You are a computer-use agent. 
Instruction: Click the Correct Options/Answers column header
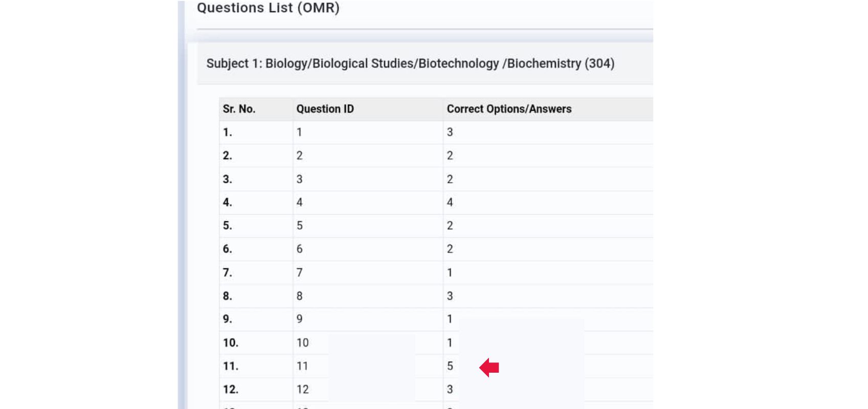coord(509,109)
